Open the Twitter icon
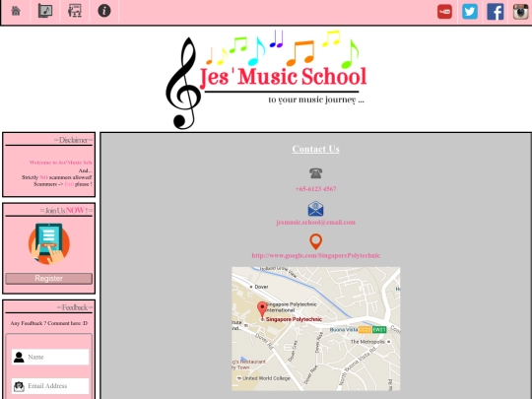The width and height of the screenshot is (532, 399). pyautogui.click(x=470, y=12)
